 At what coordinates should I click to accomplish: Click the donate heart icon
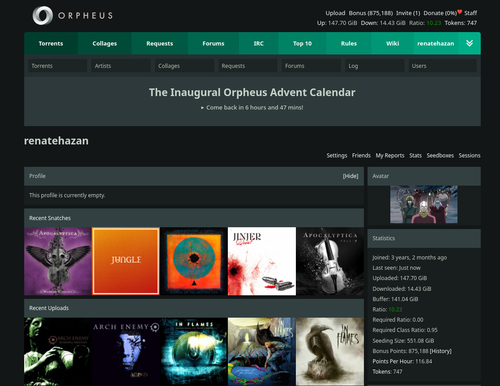pyautogui.click(x=460, y=12)
